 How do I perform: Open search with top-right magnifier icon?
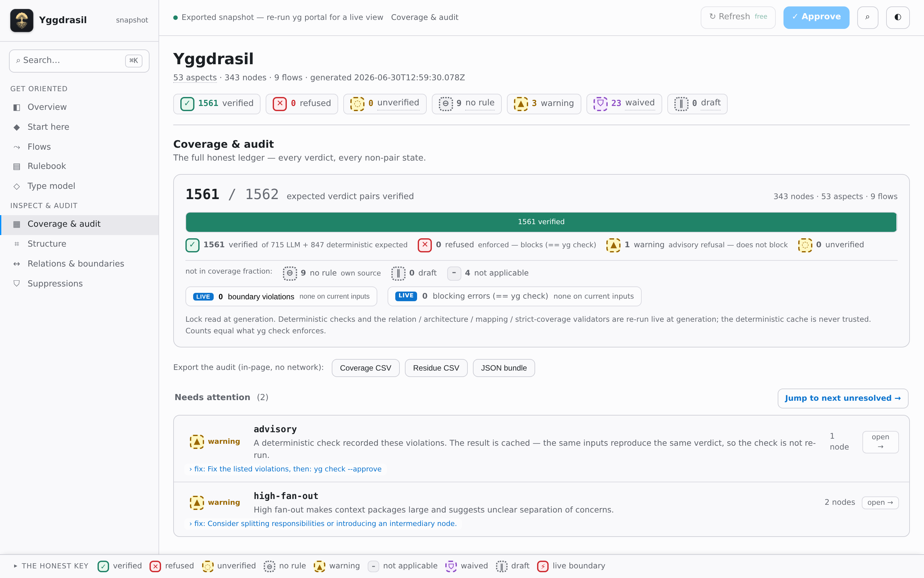click(x=868, y=17)
